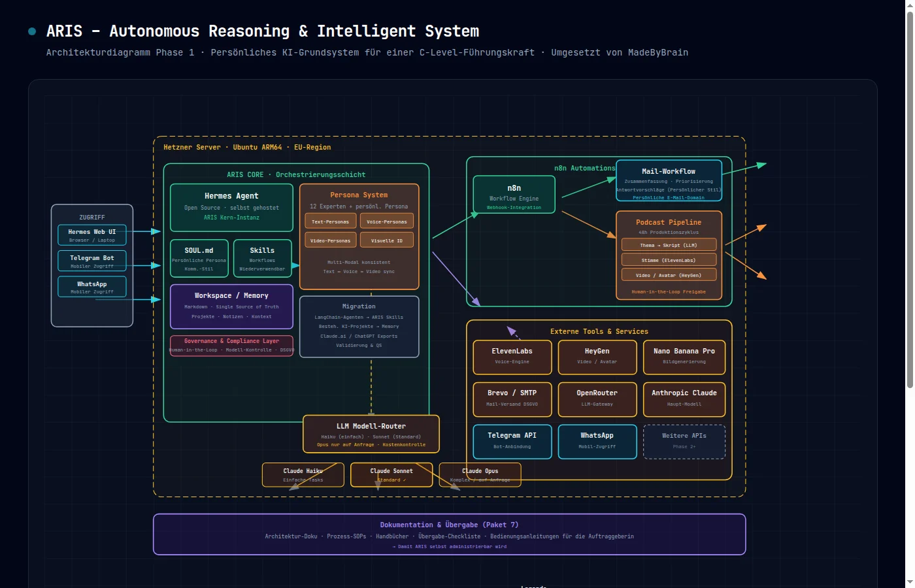The width and height of the screenshot is (915, 588).
Task: Click the Hermes Agent box
Action: coord(231,208)
